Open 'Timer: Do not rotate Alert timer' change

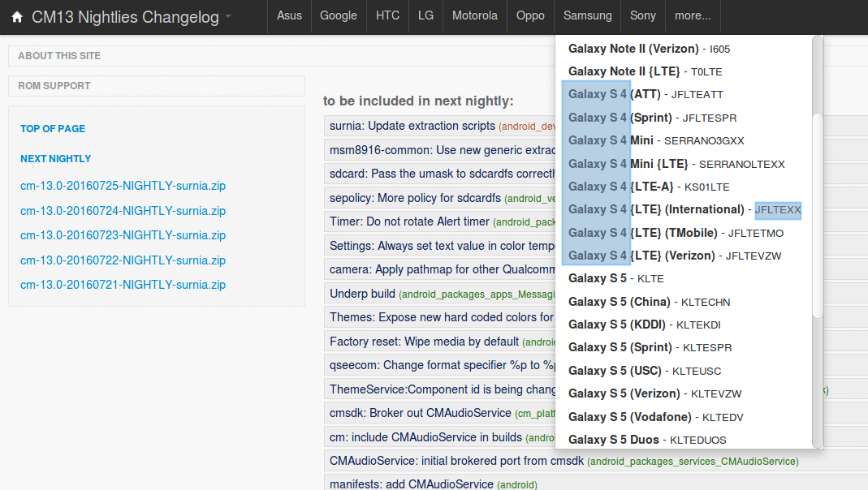pos(409,221)
